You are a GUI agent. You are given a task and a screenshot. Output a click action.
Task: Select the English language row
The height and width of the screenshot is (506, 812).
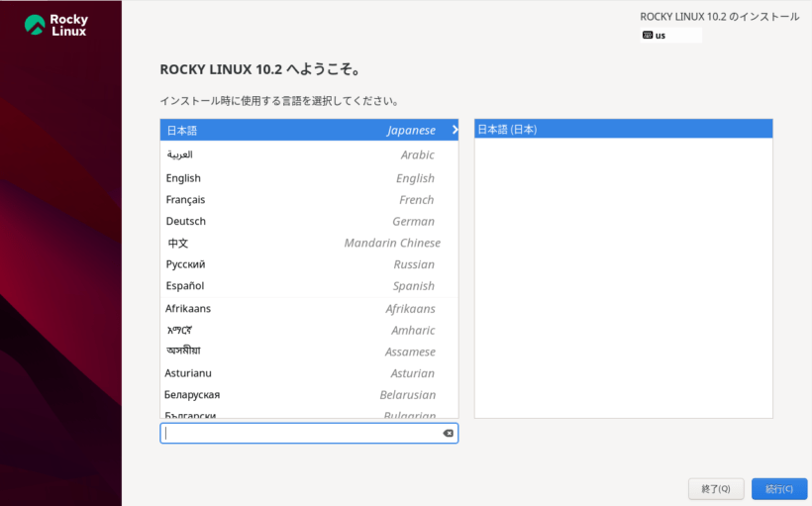[309, 178]
